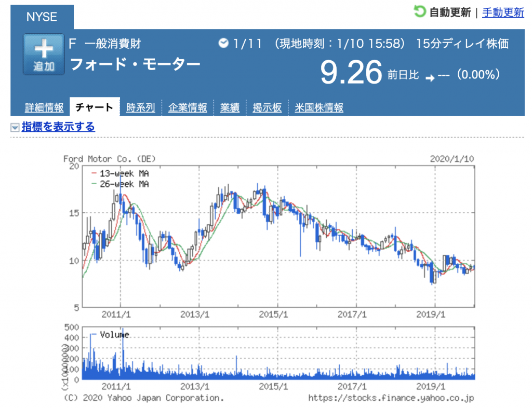
Task: Click the 26-week MA legend entry
Action: (120, 184)
